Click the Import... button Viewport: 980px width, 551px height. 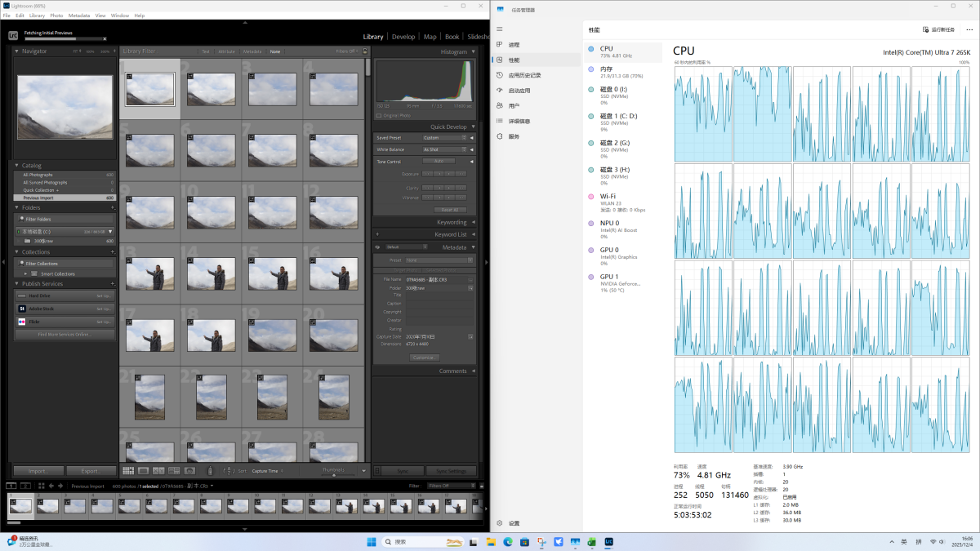click(38, 471)
